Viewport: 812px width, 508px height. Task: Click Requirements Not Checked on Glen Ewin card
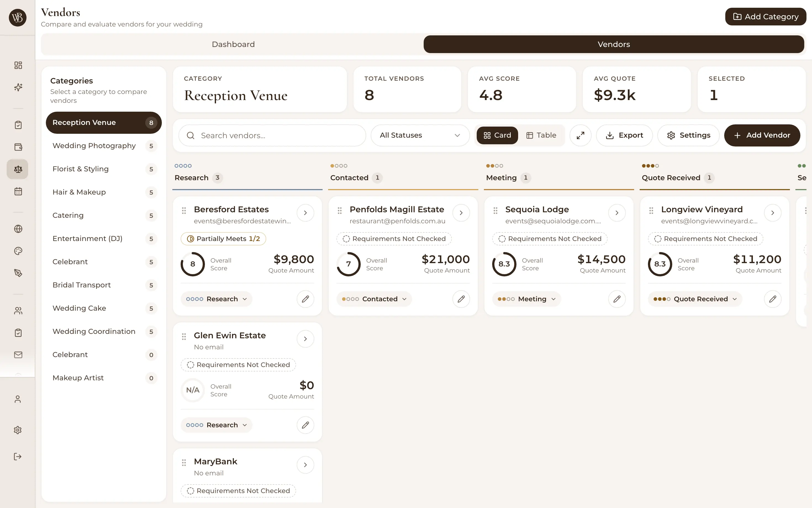tap(238, 365)
